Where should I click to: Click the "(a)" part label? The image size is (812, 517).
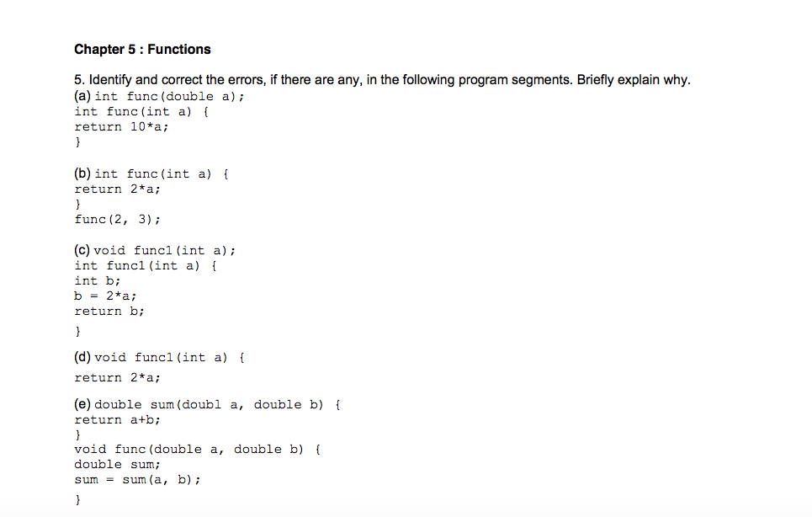[83, 96]
